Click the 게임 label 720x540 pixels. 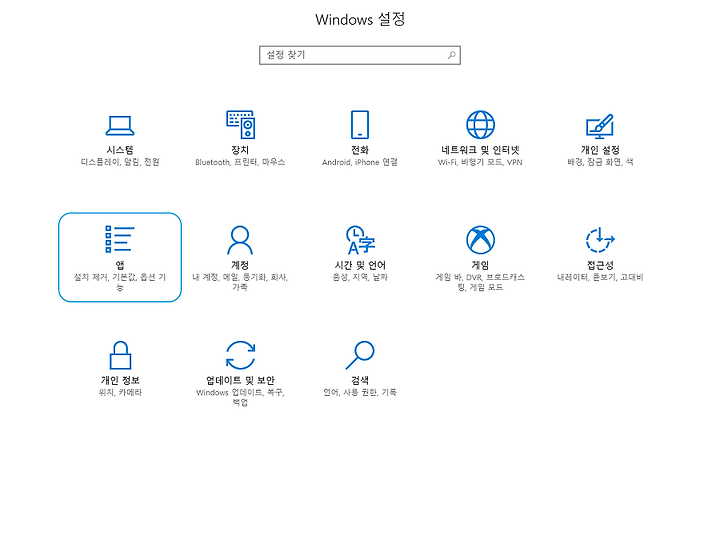480,265
